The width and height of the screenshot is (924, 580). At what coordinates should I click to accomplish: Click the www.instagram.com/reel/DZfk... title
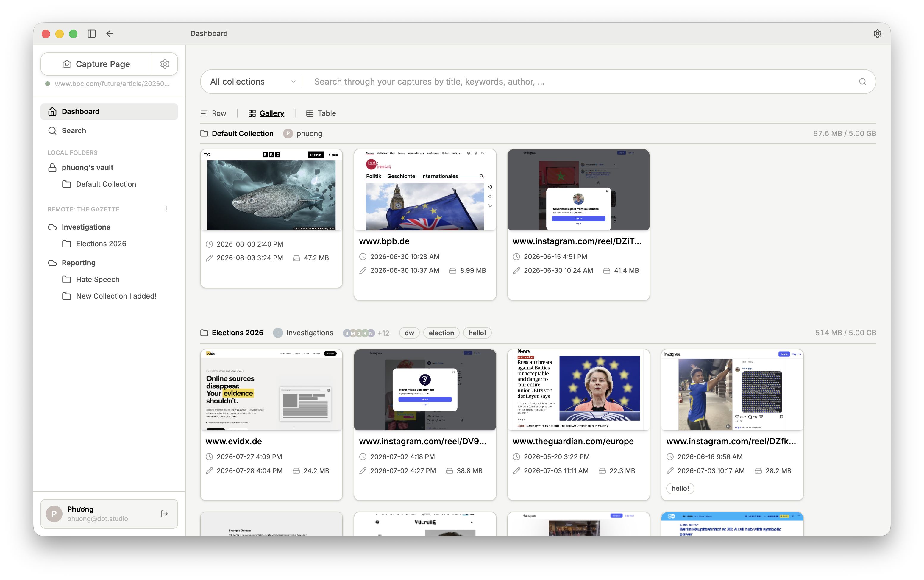[731, 441]
